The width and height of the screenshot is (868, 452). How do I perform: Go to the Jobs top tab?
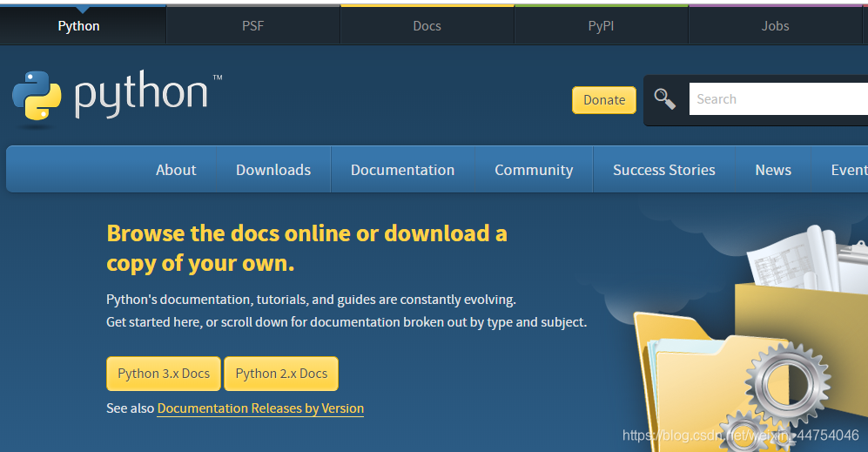pos(775,26)
